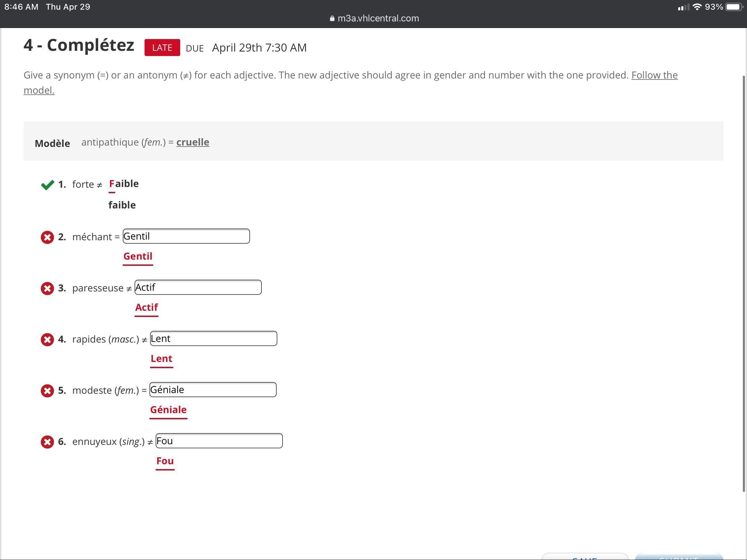
Task: Click the red X icon beside rapides
Action: point(47,339)
